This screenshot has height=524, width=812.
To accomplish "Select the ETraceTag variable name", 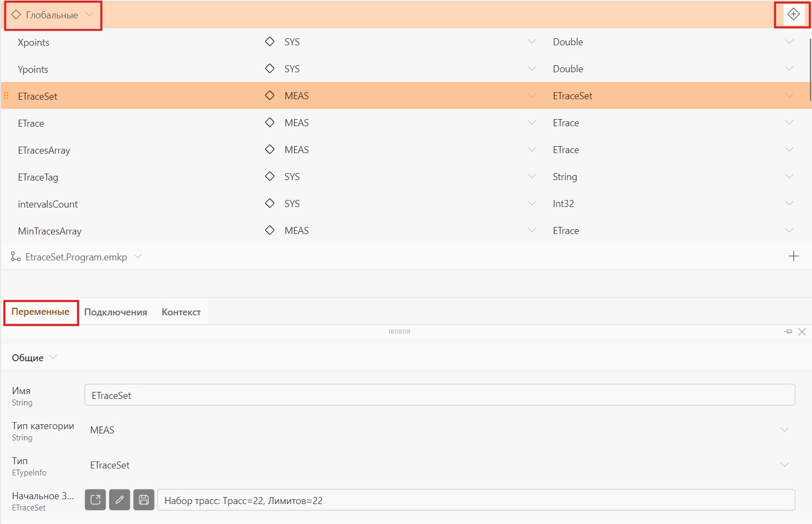I will pyautogui.click(x=38, y=177).
